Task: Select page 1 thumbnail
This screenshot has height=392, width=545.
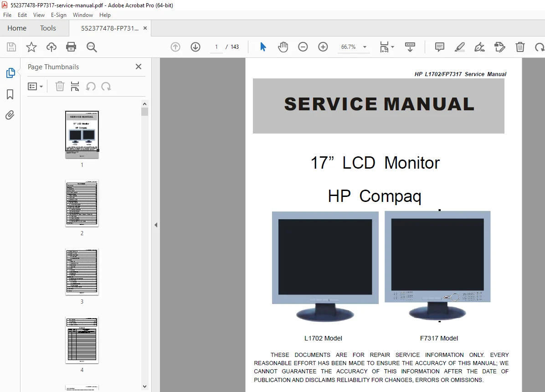Action: (x=82, y=134)
